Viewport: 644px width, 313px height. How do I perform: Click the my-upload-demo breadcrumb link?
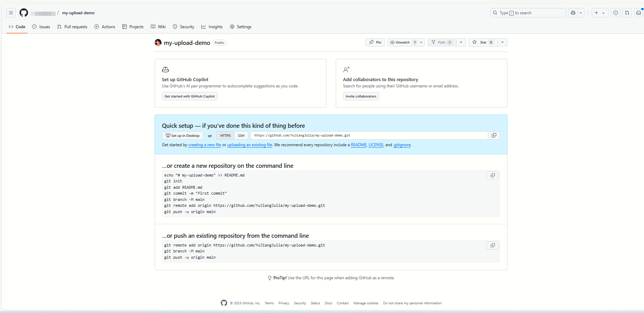pos(78,13)
